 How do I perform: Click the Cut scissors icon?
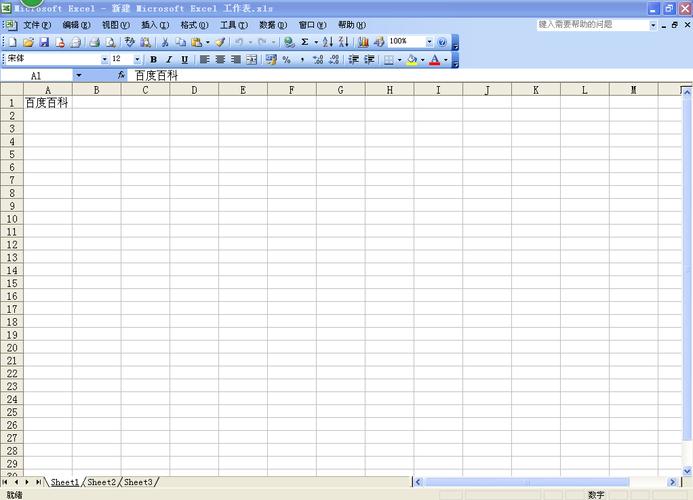[x=164, y=42]
